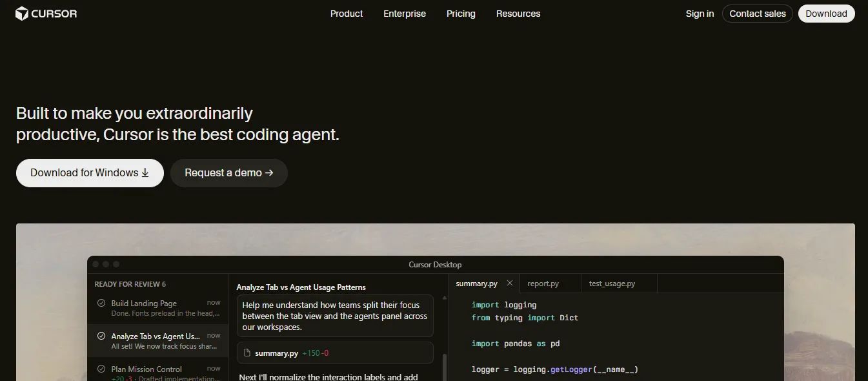
Task: Click the Sign in link
Action: click(700, 14)
